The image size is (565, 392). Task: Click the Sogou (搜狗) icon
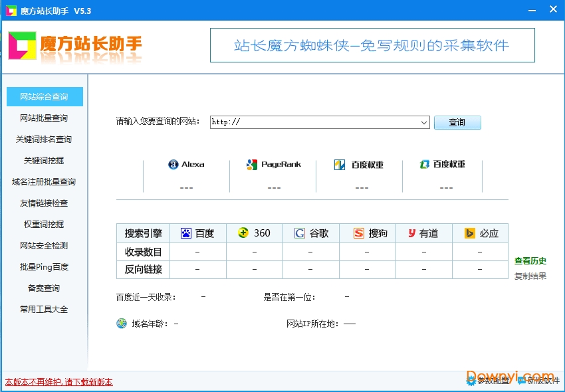358,233
